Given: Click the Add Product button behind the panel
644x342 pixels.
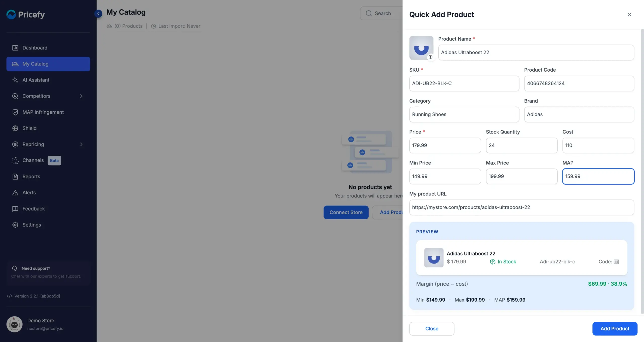Looking at the screenshot, I should (x=388, y=212).
